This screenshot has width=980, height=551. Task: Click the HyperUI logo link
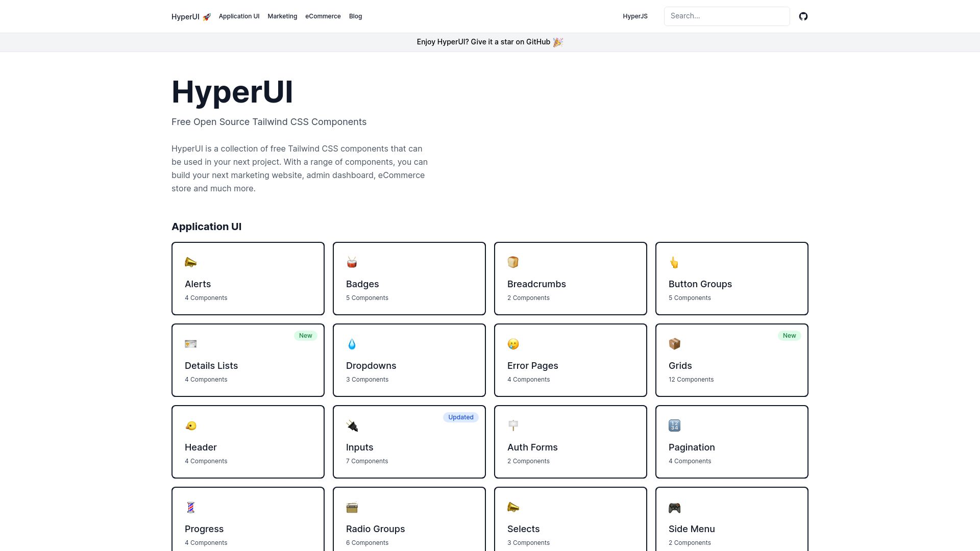click(191, 17)
